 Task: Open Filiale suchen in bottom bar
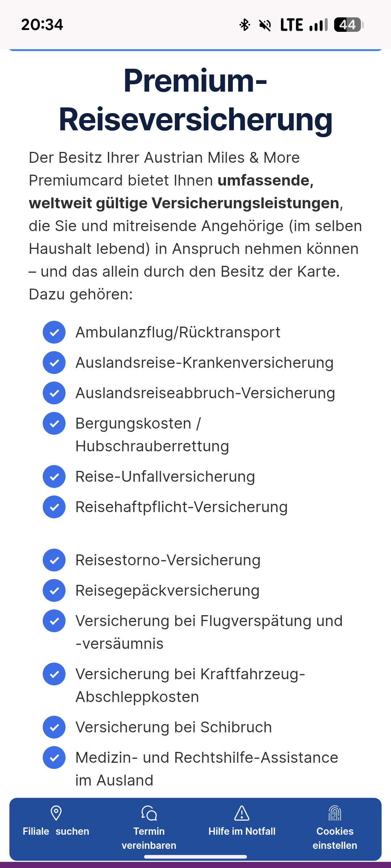pyautogui.click(x=56, y=831)
